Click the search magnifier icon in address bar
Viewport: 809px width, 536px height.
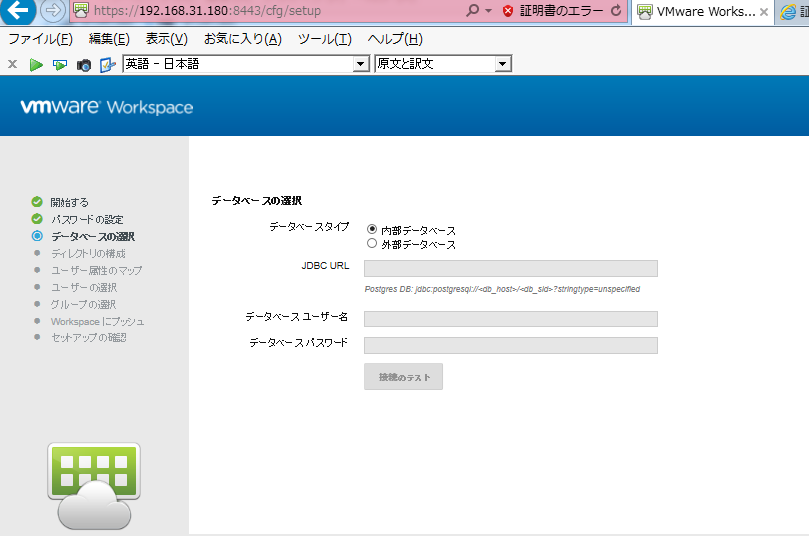click(473, 11)
